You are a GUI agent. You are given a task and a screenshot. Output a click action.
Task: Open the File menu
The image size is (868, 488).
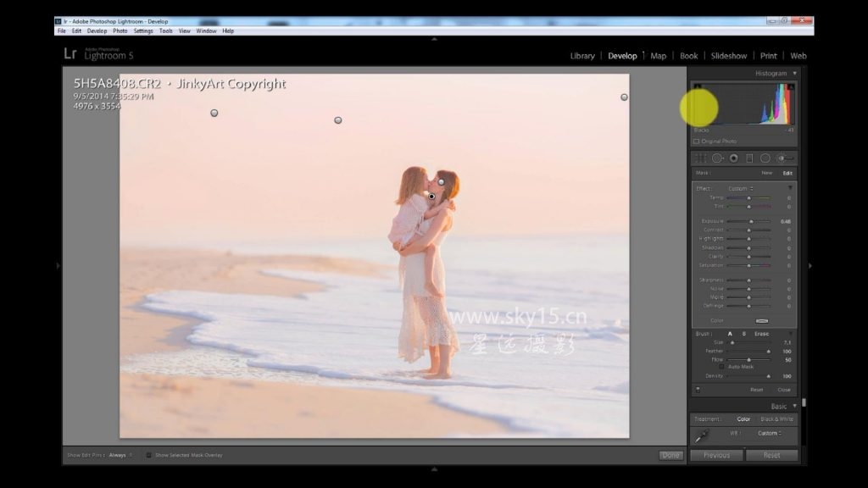(x=61, y=31)
